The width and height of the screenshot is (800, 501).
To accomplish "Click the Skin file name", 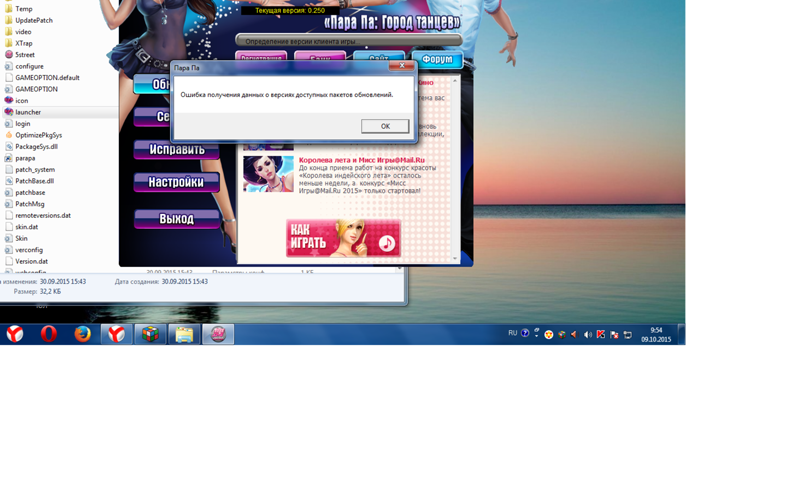I will pos(21,238).
